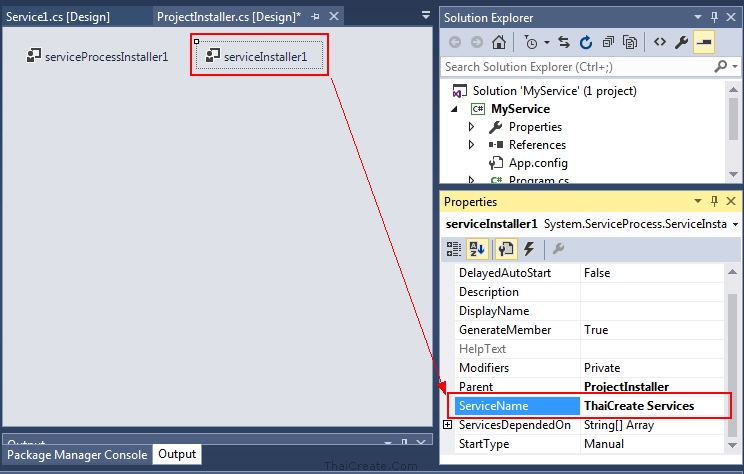Toggle auto-hide pin on Properties panel

pyautogui.click(x=714, y=201)
